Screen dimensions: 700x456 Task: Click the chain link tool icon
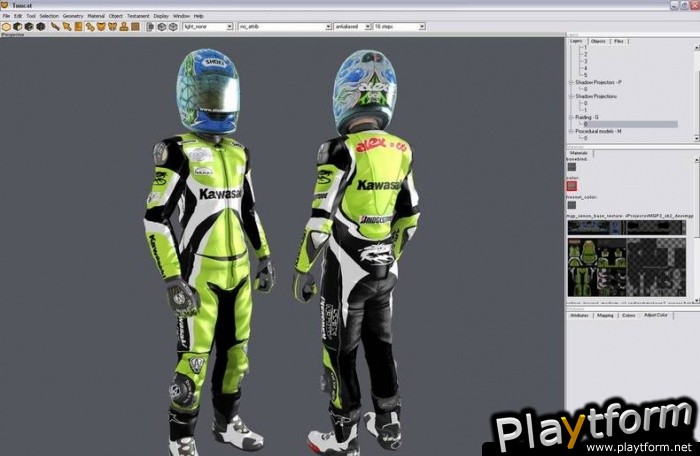90,27
